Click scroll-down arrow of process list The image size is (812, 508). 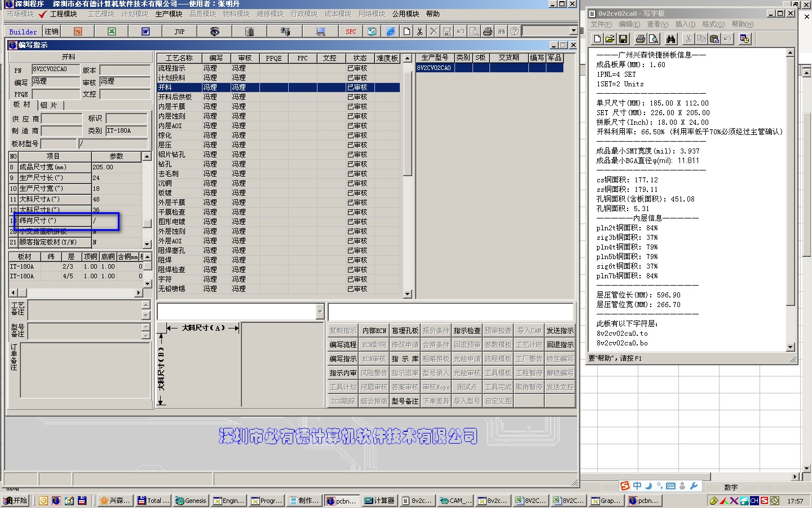(408, 294)
